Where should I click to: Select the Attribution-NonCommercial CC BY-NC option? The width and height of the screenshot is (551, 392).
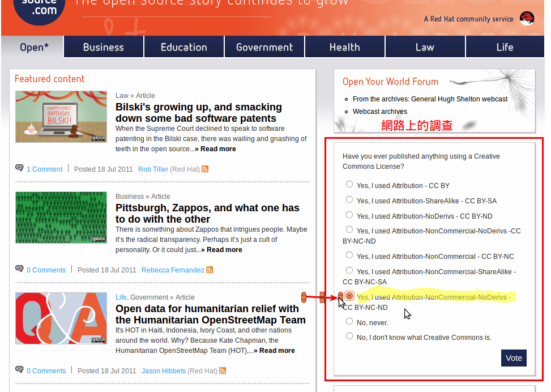click(x=349, y=255)
